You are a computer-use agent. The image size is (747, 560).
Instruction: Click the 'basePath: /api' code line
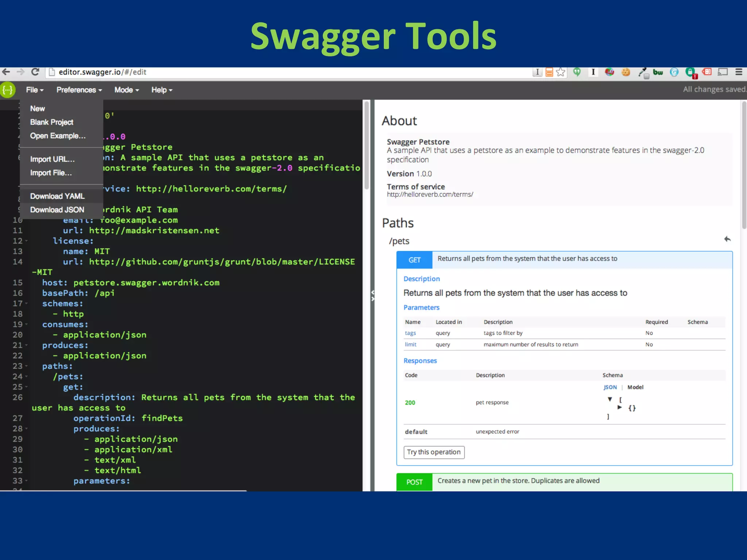click(78, 293)
